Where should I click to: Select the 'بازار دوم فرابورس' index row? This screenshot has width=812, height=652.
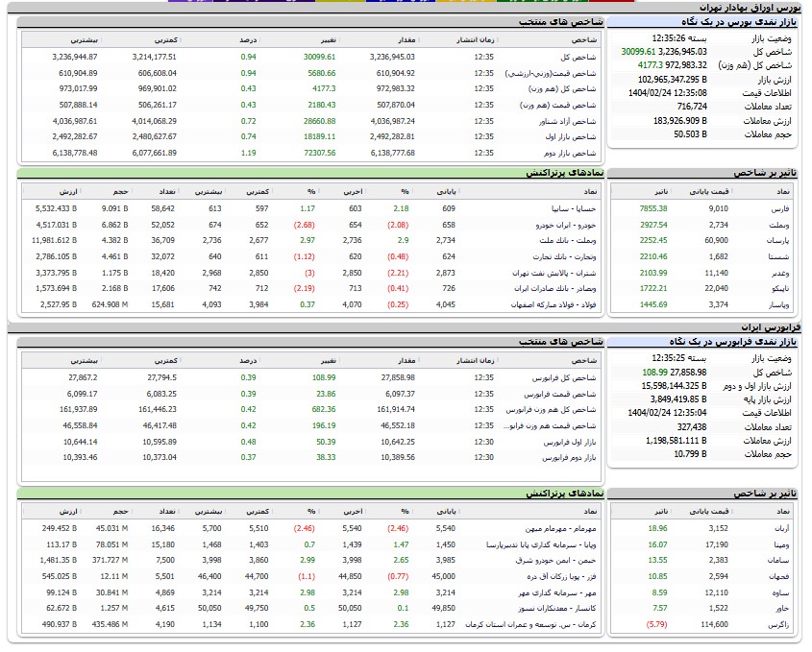pos(311,458)
